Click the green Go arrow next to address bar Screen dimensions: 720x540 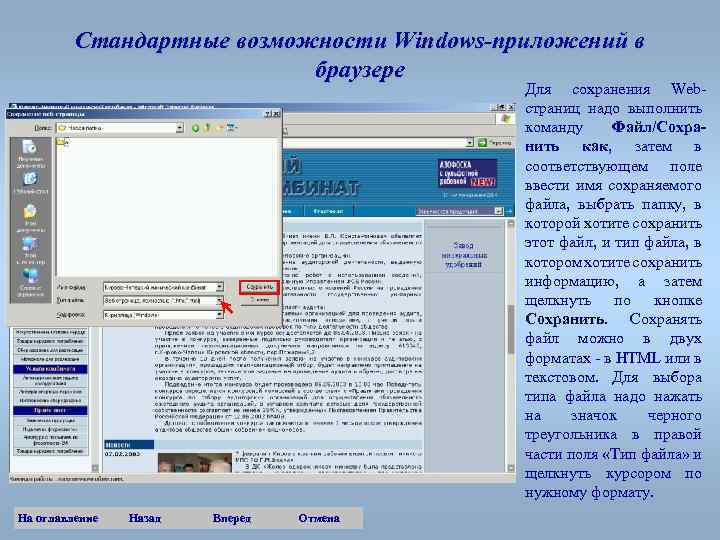[x=482, y=143]
